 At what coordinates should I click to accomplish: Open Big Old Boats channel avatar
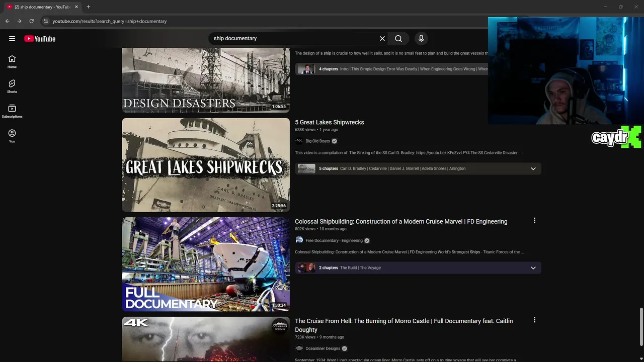(x=299, y=141)
